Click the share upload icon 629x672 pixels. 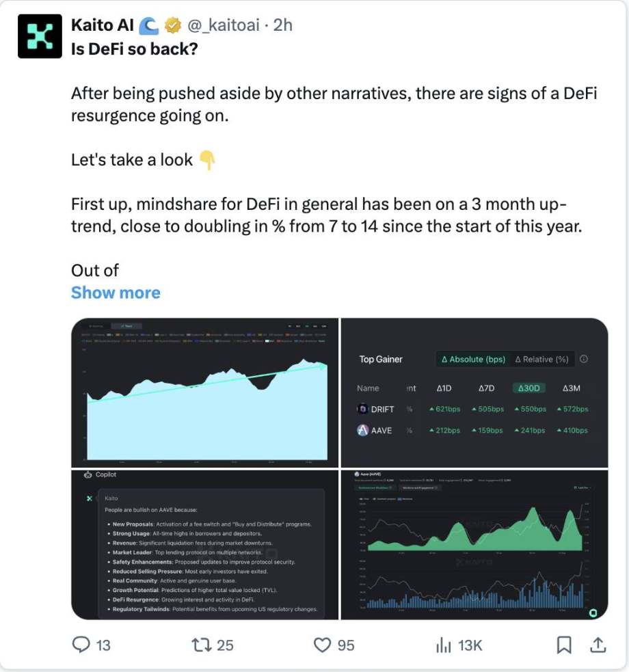(597, 644)
